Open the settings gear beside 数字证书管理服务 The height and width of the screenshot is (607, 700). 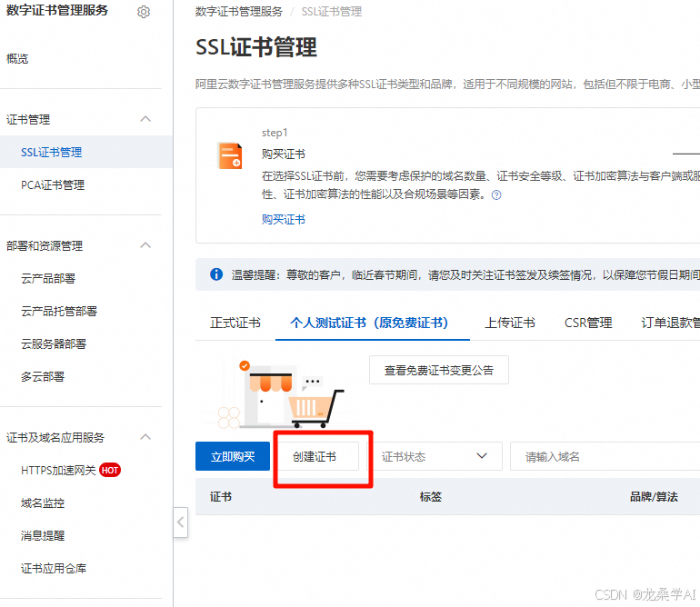pyautogui.click(x=144, y=12)
